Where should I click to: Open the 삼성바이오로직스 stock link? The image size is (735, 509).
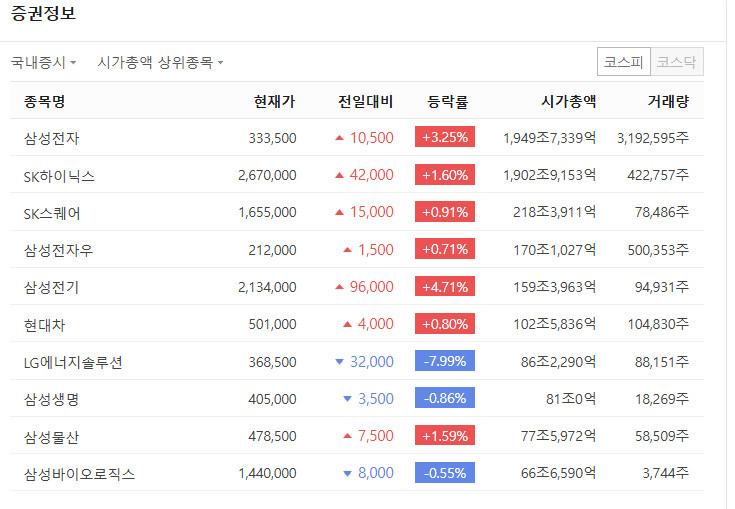point(79,474)
